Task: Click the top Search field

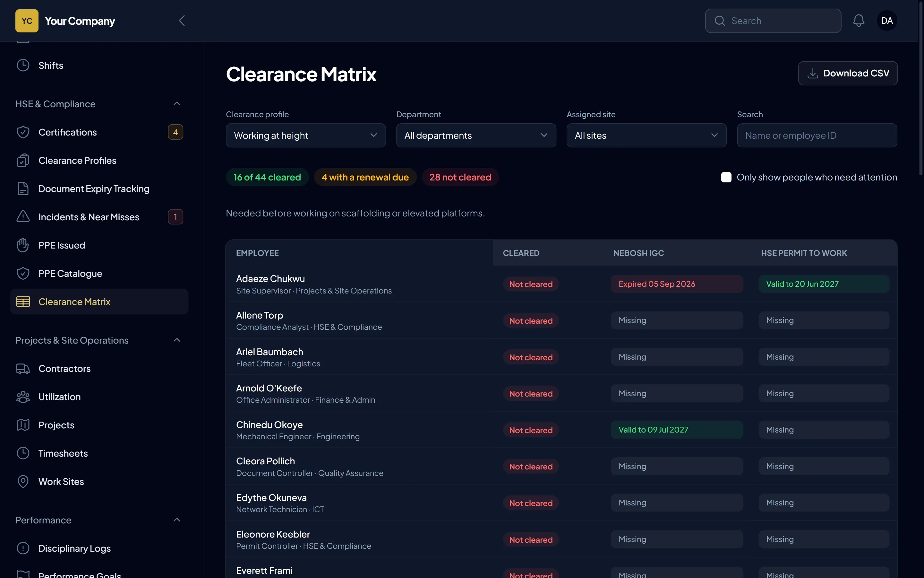Action: point(773,21)
